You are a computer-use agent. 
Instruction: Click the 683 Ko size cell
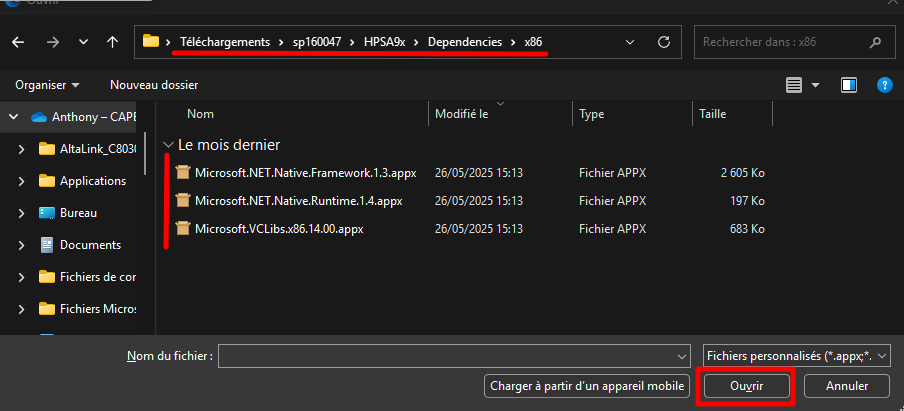[747, 229]
